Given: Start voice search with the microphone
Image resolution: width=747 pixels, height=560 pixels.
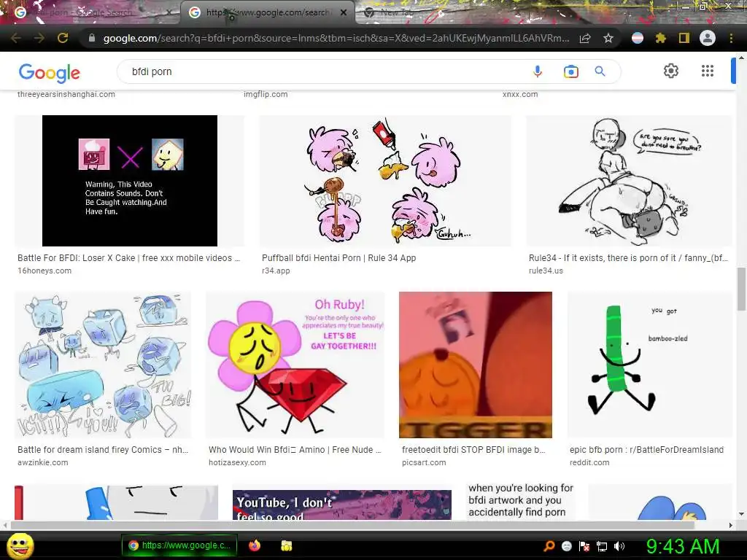Looking at the screenshot, I should tap(538, 71).
